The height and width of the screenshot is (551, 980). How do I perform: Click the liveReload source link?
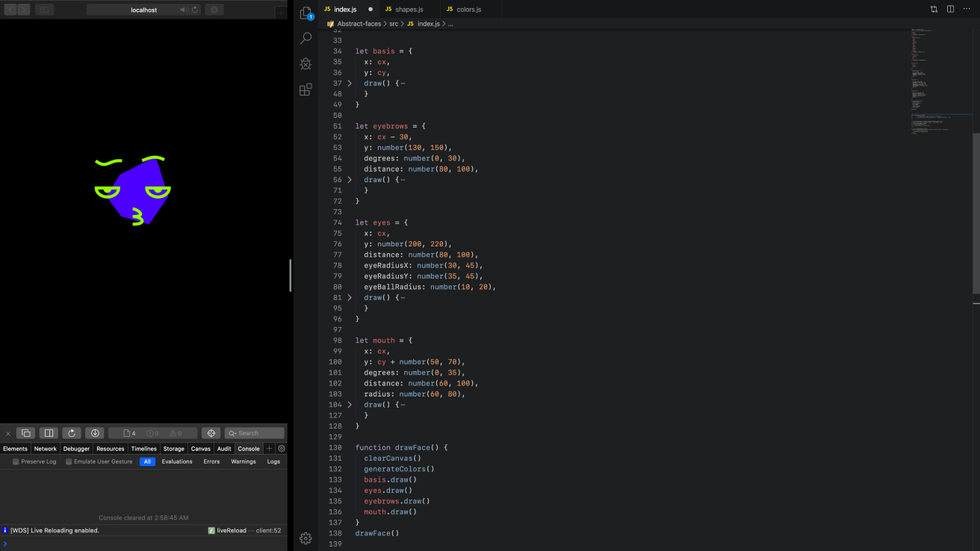tap(231, 530)
